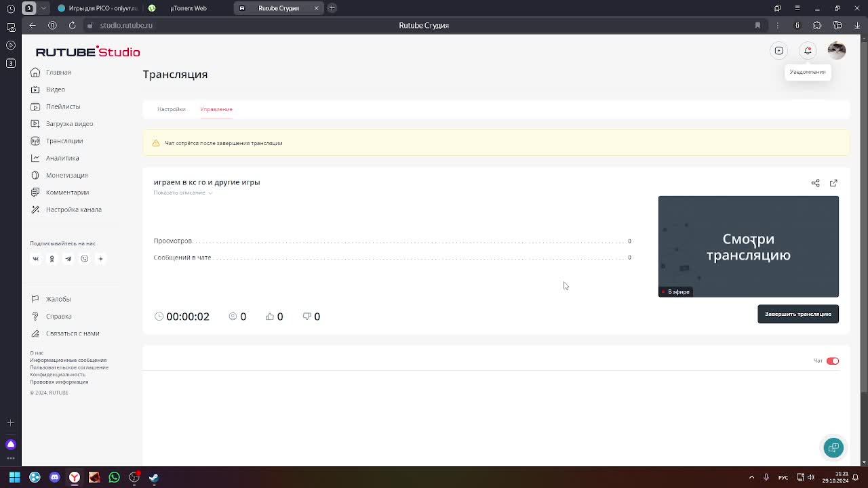Open the О нас footer link

tap(37, 353)
